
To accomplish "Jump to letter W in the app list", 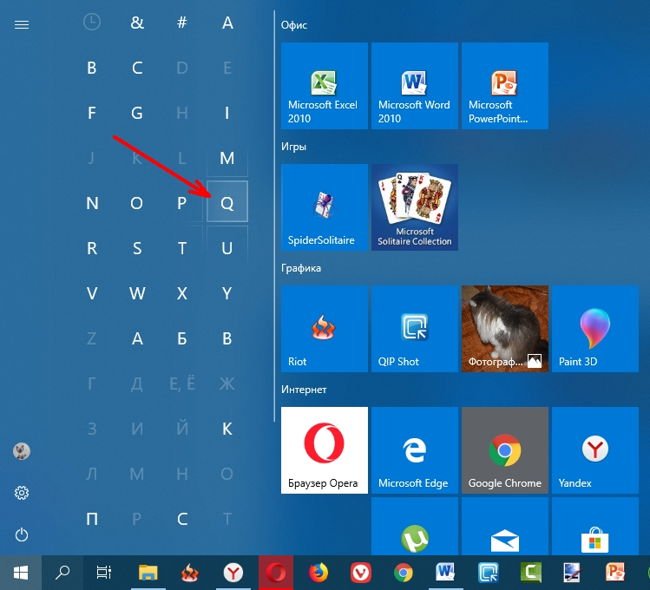I will pos(137,294).
